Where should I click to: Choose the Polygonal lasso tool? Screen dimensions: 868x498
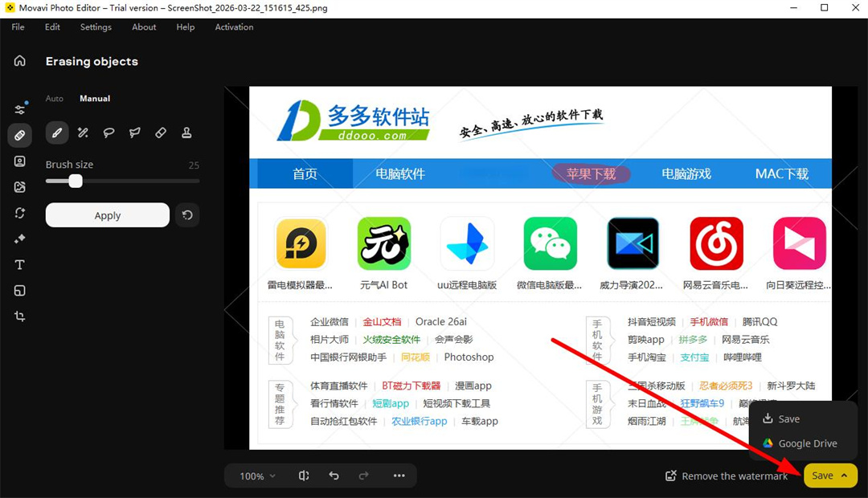[134, 133]
